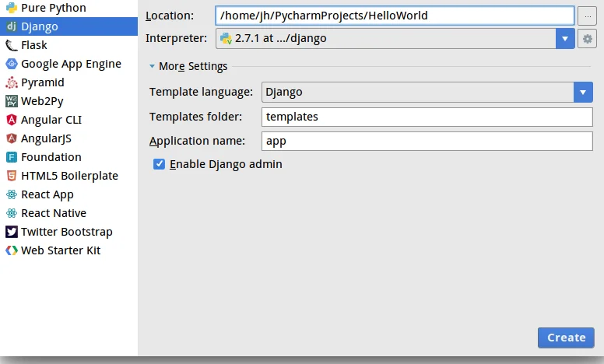Select React App project type
604x364 pixels.
[x=69, y=194]
